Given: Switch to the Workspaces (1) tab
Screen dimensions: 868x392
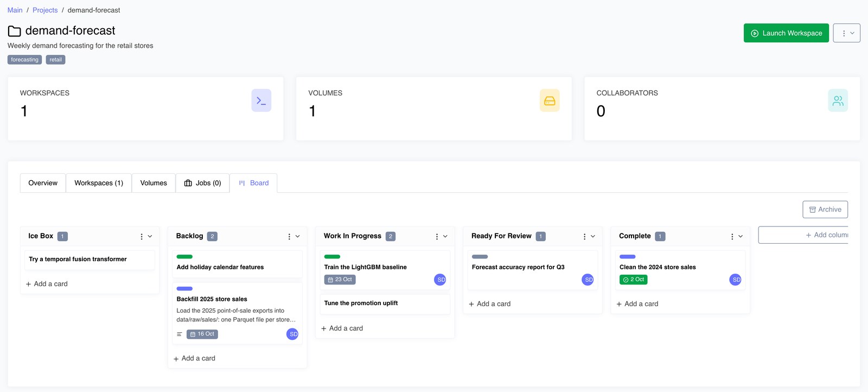Looking at the screenshot, I should pos(99,183).
